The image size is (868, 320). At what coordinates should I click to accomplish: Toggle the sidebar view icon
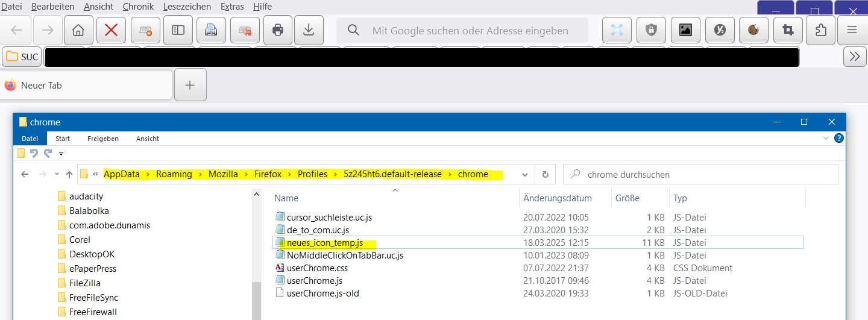pos(178,30)
